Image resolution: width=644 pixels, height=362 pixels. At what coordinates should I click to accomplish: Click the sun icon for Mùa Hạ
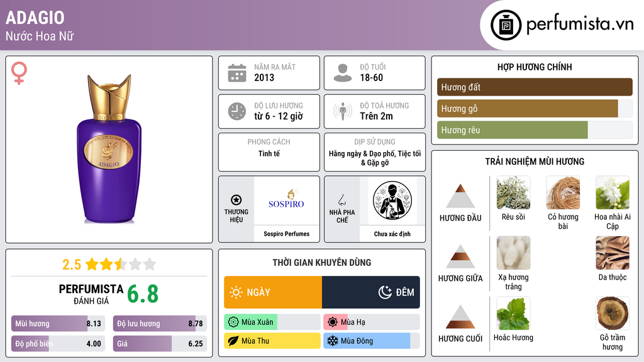[x=333, y=322]
